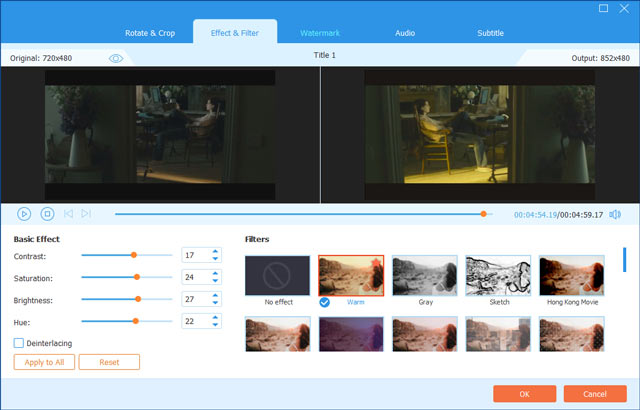Decrease Hue value with down arrow

[x=215, y=325]
